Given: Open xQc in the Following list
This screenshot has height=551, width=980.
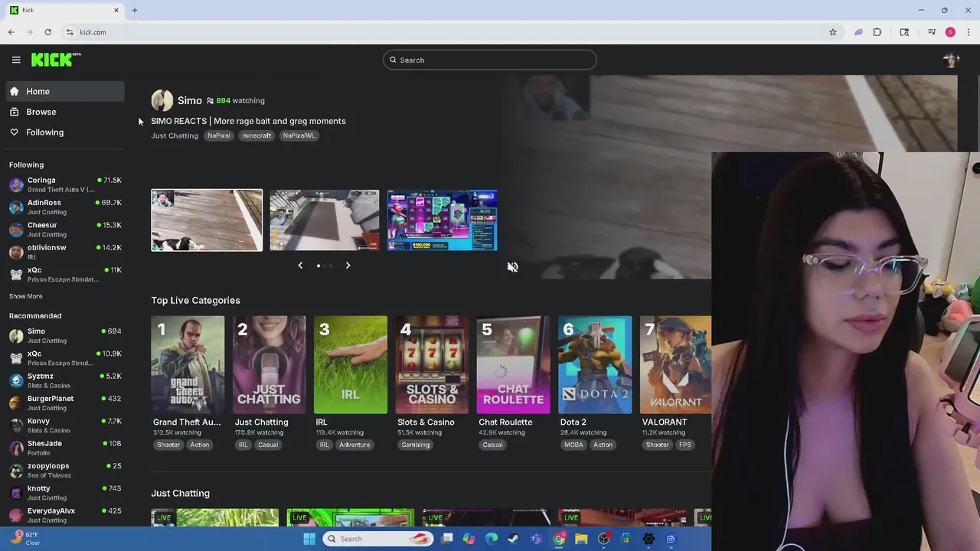Looking at the screenshot, I should pyautogui.click(x=66, y=274).
